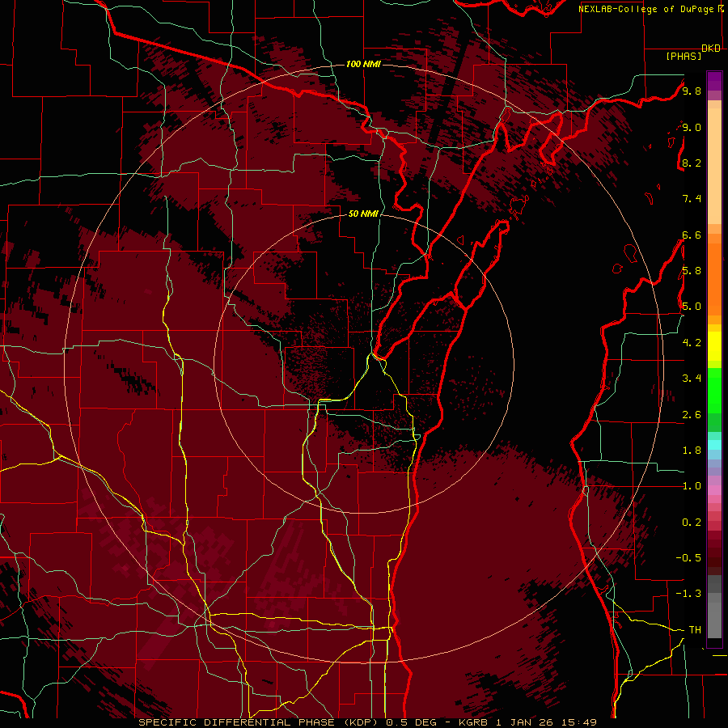Click the TH threshold label
The width and height of the screenshot is (728, 728).
pos(695,630)
